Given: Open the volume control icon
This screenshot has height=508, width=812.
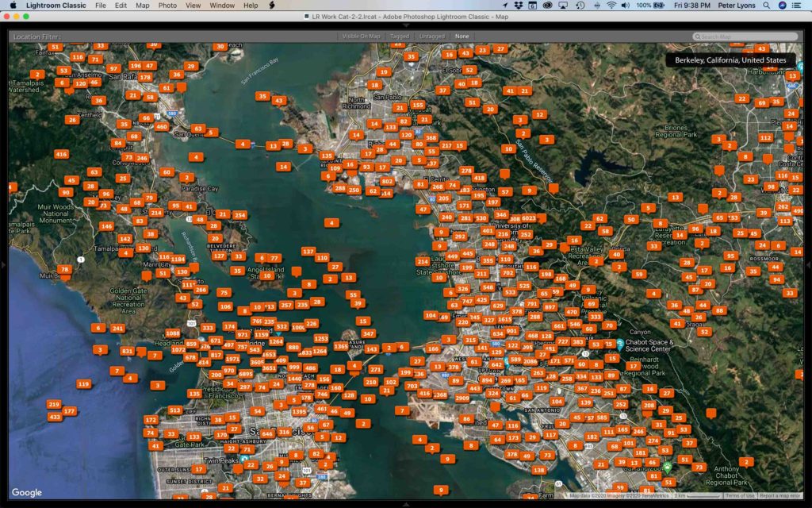Looking at the screenshot, I should pyautogui.click(x=626, y=6).
